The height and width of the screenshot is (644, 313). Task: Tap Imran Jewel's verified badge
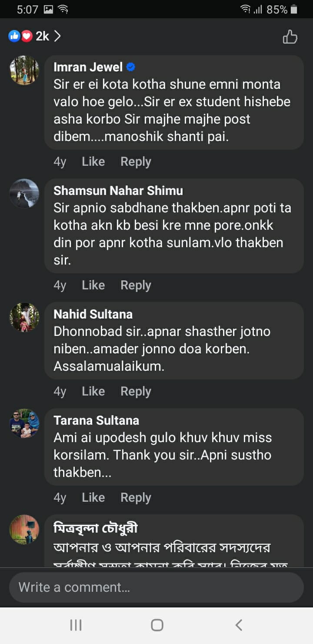point(130,67)
